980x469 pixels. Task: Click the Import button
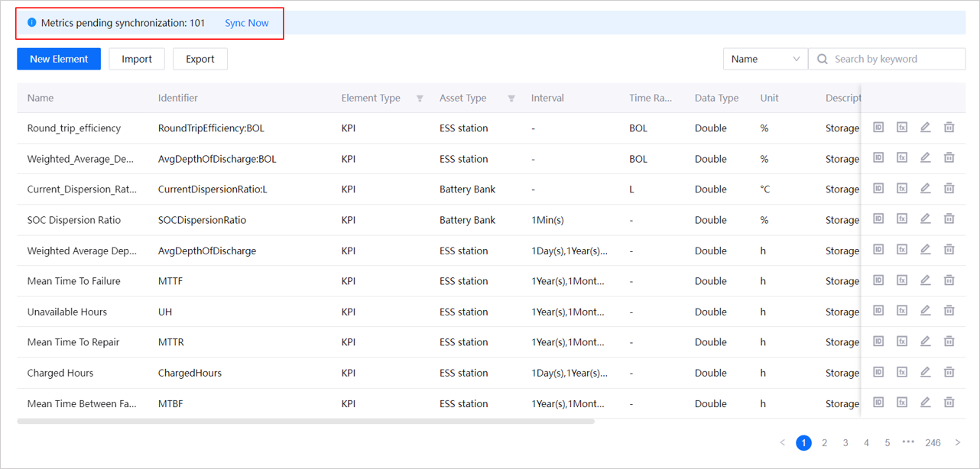click(x=137, y=59)
